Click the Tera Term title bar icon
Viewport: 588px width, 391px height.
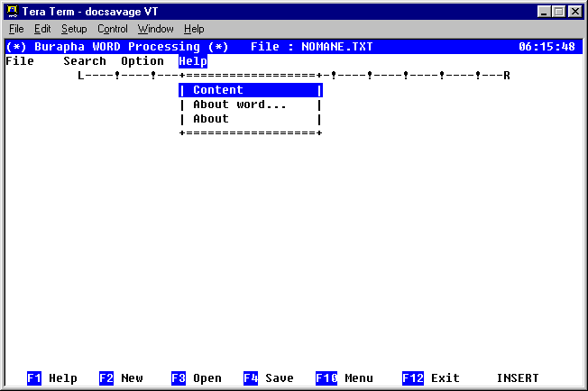(13, 12)
